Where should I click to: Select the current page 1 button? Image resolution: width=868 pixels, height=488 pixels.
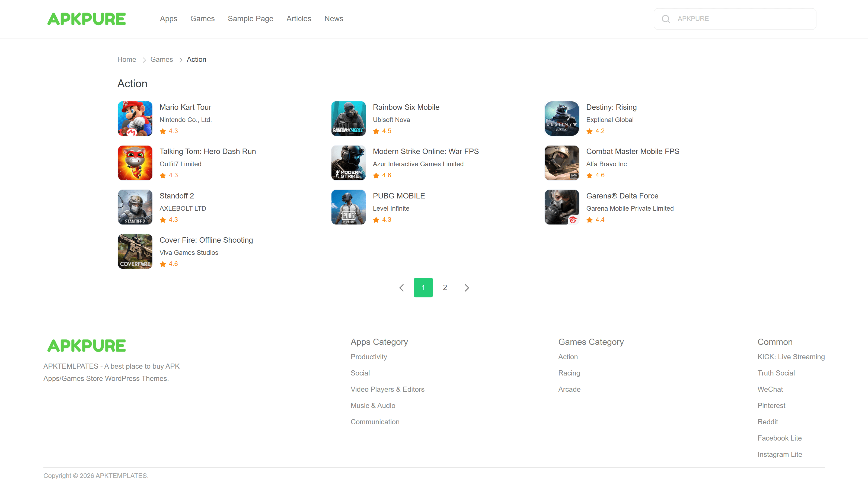[x=423, y=288]
